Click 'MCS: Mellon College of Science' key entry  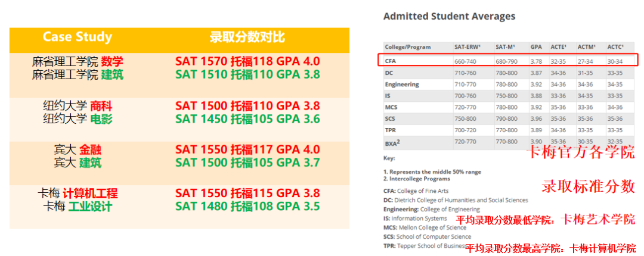pyautogui.click(x=425, y=227)
